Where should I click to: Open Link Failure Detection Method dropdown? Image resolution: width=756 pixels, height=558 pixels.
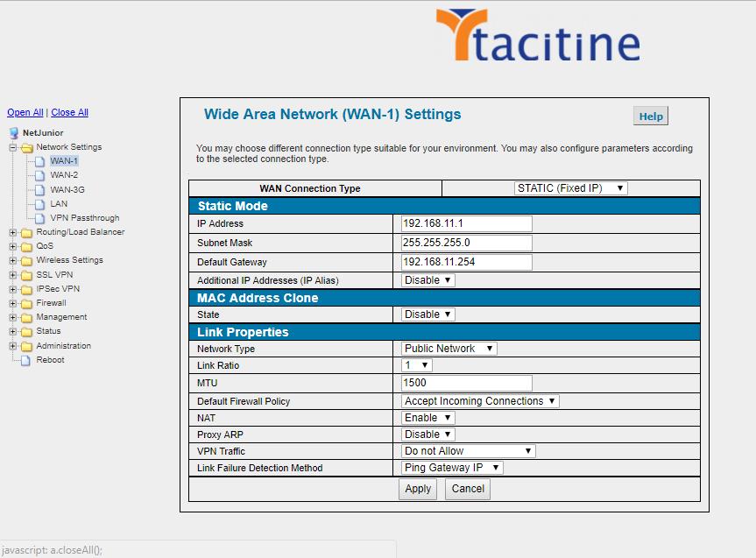[x=452, y=468]
